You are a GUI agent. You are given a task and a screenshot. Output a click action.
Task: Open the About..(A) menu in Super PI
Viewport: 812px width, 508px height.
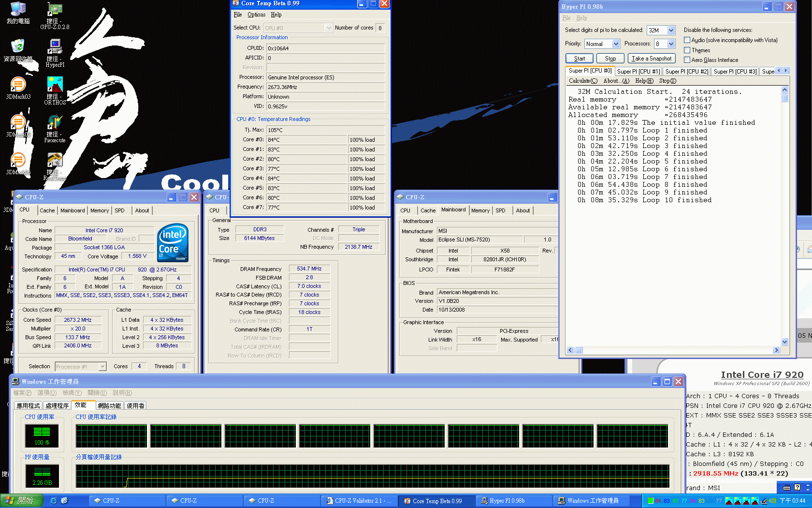click(x=616, y=81)
